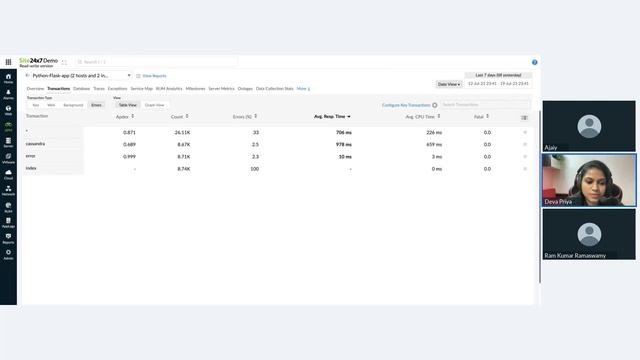640x360 pixels.
Task: Select Errors transaction type filter
Action: tap(96, 105)
